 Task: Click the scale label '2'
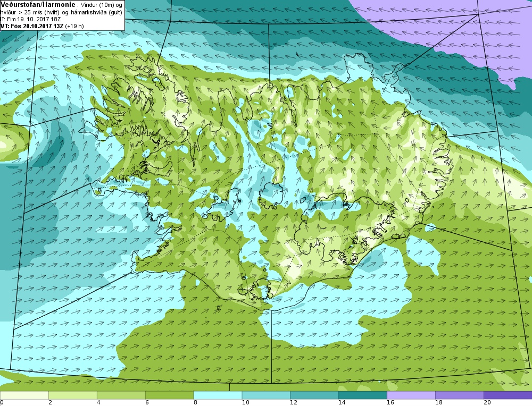[50, 403]
